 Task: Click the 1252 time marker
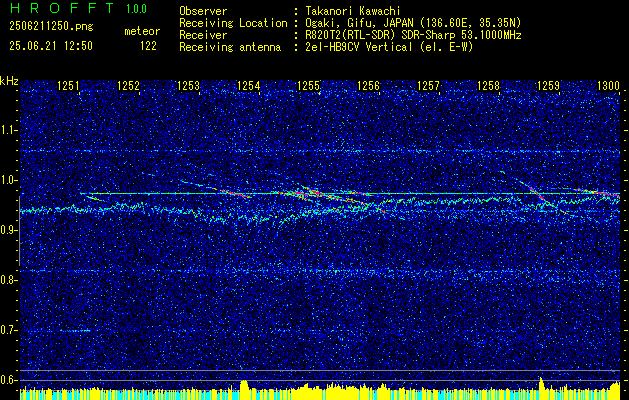pos(128,85)
